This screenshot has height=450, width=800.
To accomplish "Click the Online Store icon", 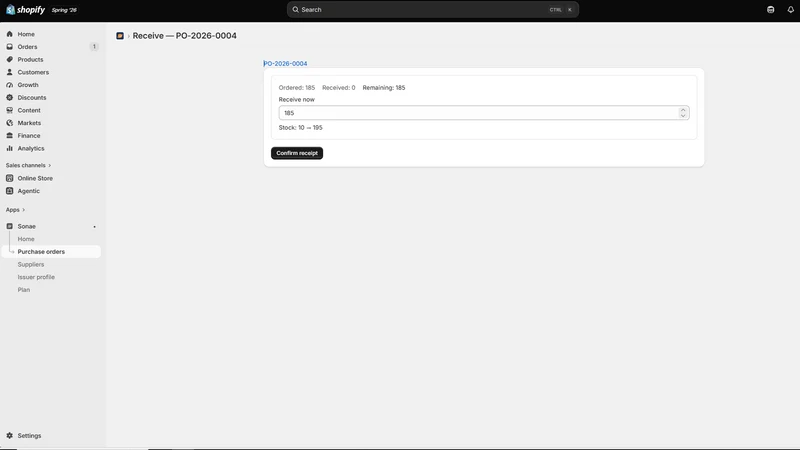I will (x=10, y=179).
